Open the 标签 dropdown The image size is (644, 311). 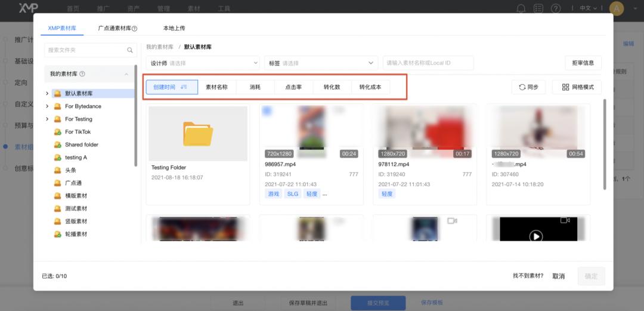pyautogui.click(x=321, y=63)
